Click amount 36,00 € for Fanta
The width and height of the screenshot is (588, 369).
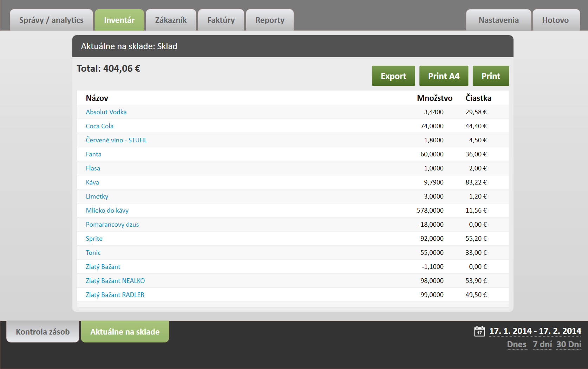click(x=476, y=154)
